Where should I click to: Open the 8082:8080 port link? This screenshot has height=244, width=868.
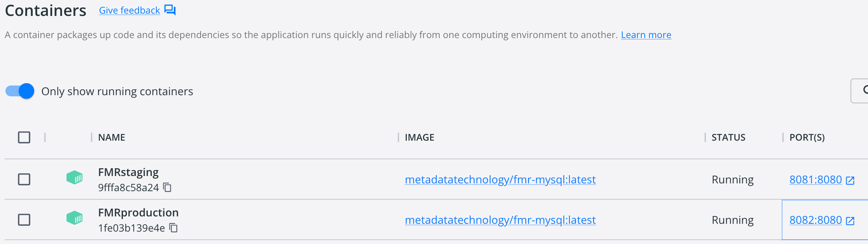[815, 220]
